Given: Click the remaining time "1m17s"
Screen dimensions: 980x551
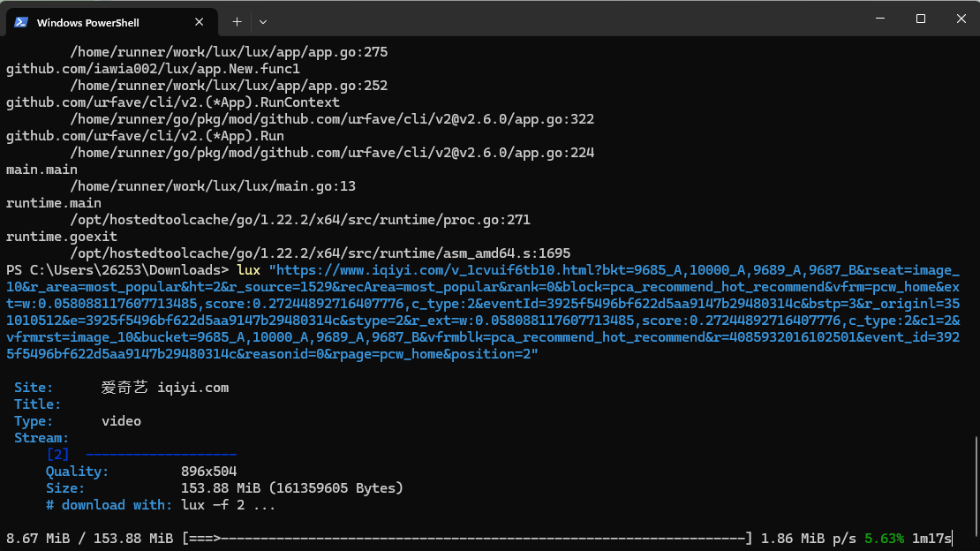Looking at the screenshot, I should click(x=931, y=539).
